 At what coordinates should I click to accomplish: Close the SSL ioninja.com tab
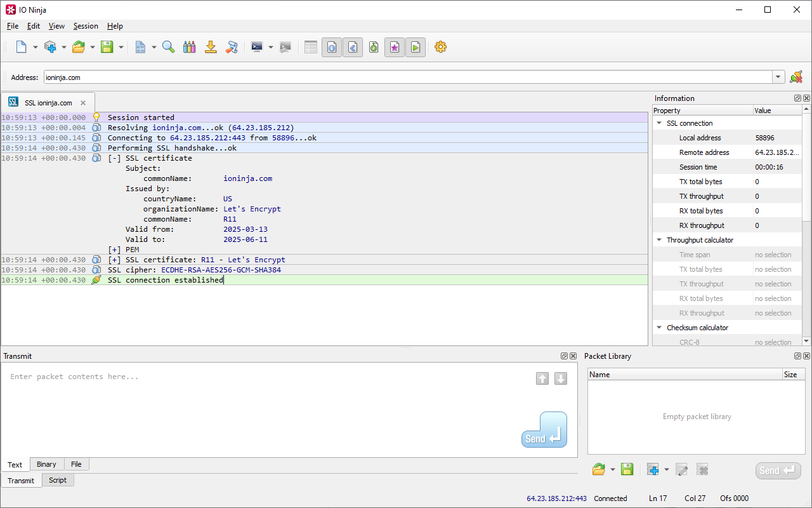click(82, 103)
